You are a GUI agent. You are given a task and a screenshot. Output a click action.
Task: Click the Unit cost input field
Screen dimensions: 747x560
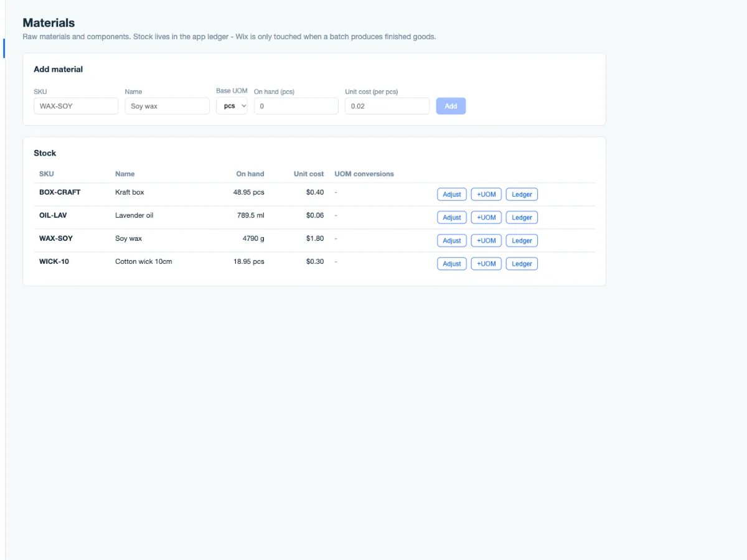[387, 106]
